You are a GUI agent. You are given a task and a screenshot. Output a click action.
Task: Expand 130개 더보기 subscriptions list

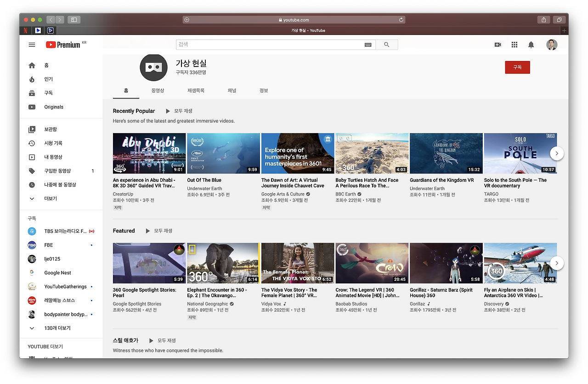pyautogui.click(x=61, y=328)
